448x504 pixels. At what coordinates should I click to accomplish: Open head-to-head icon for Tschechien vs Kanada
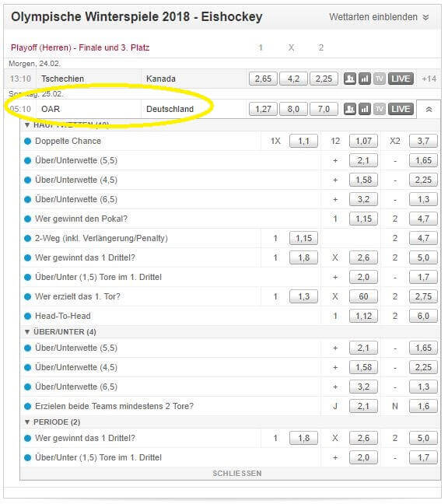point(350,79)
